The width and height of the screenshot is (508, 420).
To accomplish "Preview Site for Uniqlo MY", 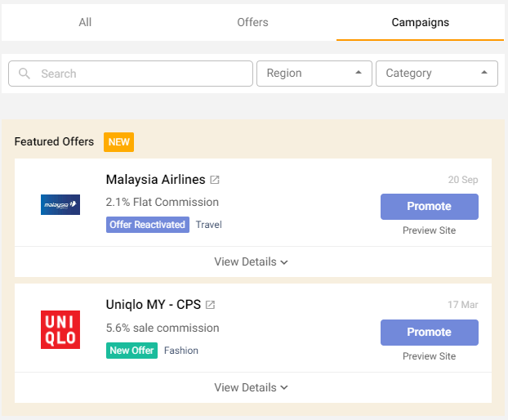I will point(429,356).
